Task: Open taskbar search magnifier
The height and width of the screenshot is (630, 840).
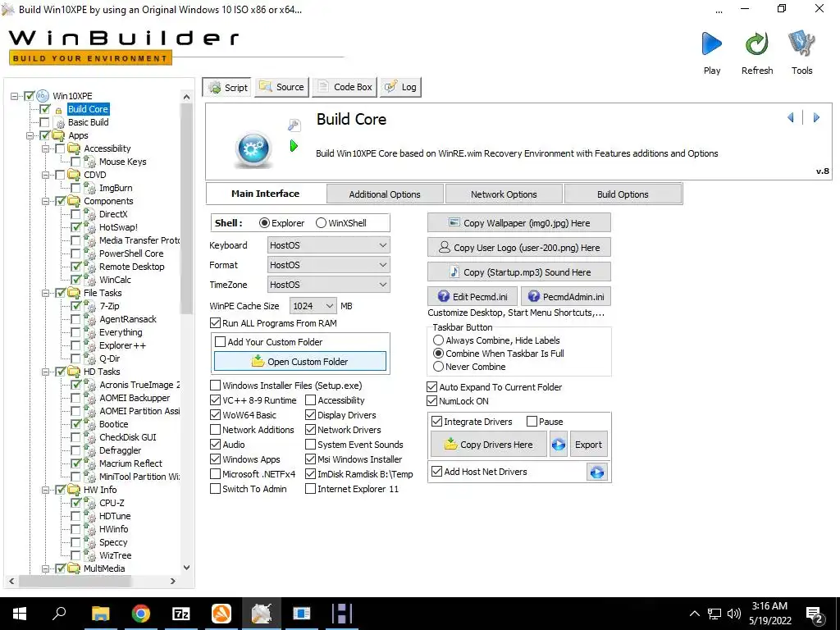Action: pyautogui.click(x=59, y=613)
